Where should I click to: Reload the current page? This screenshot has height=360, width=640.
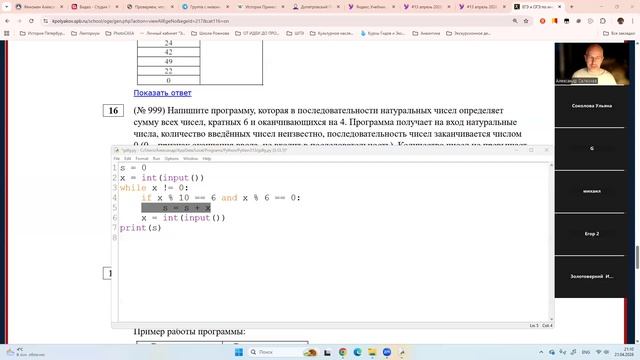pos(31,21)
